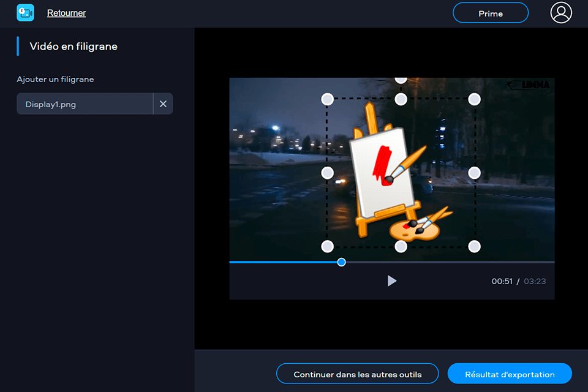Select the middle-left resize handle
The width and height of the screenshot is (588, 392).
click(327, 173)
